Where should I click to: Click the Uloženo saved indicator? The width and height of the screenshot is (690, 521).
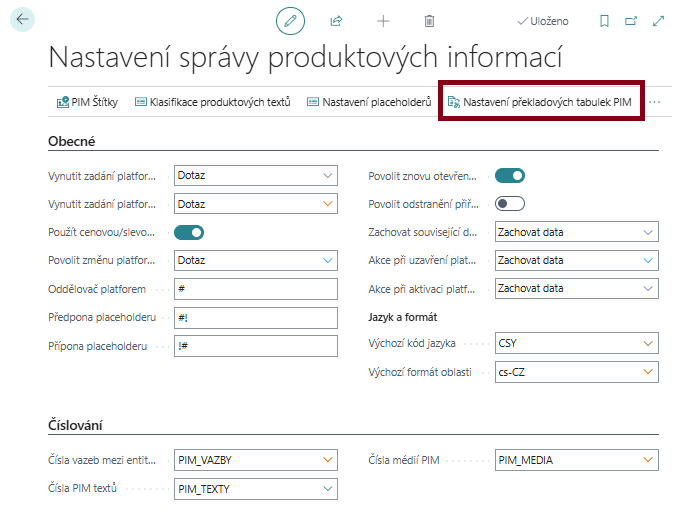[x=543, y=21]
